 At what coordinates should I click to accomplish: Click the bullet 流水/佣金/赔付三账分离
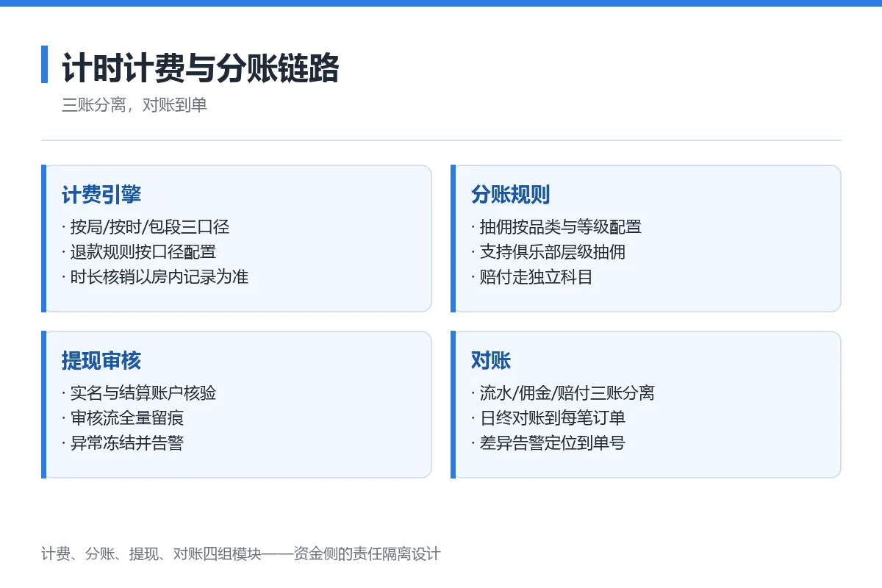point(563,393)
